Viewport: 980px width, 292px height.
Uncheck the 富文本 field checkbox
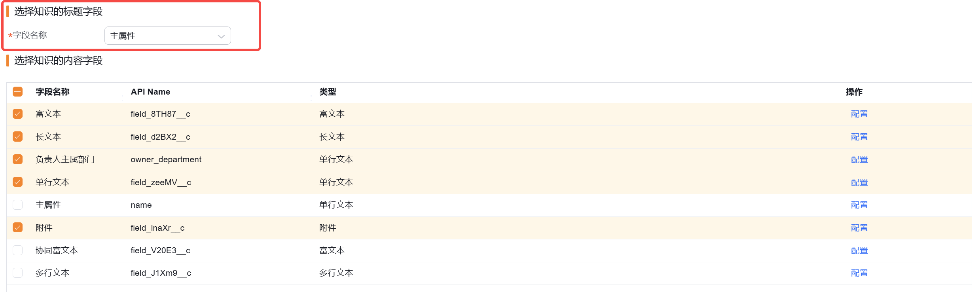click(18, 114)
